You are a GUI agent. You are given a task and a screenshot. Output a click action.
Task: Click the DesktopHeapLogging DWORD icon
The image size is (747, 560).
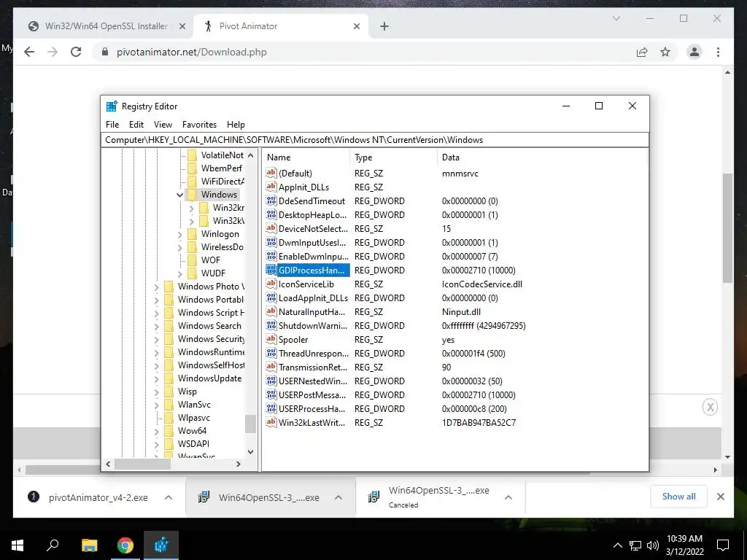click(x=271, y=214)
